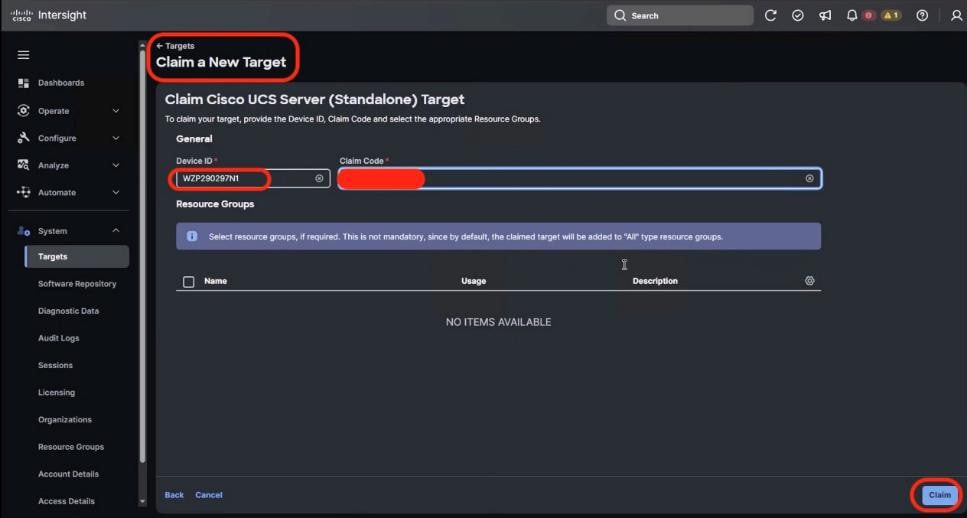Image resolution: width=967 pixels, height=518 pixels.
Task: Click the Back button
Action: pos(174,495)
